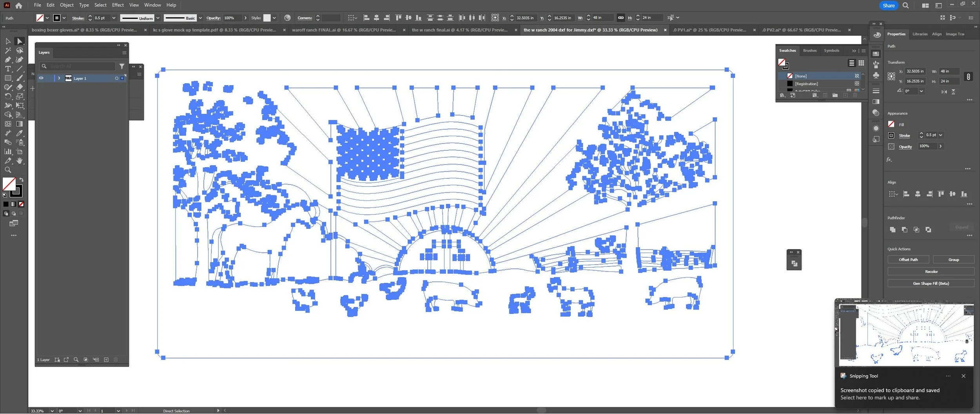980x414 pixels.
Task: Enable Draw Behind mode
Action: [14, 213]
